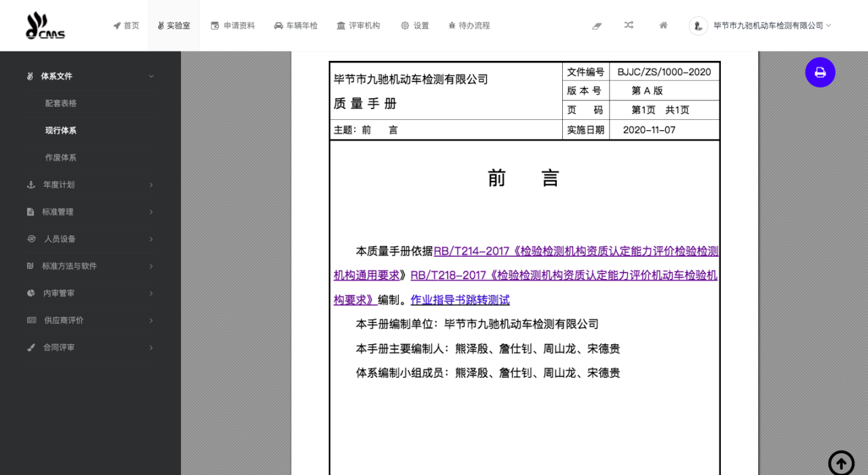Open 申请资料 in top navigation
The height and width of the screenshot is (475, 868).
tap(233, 26)
